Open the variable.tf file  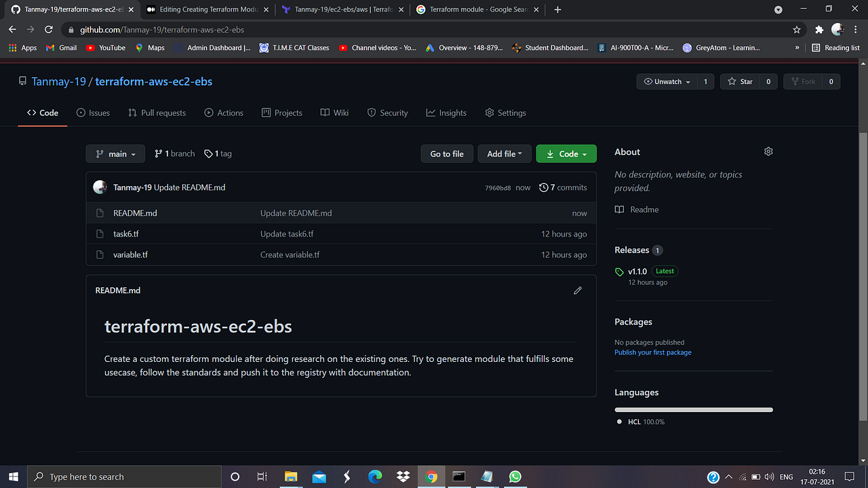(130, 255)
